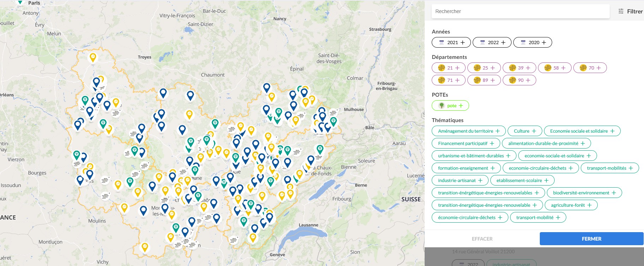Viewport: 644px width, 266px height.
Task: Click the calendar icon in the 2021 chip
Action: tap(442, 42)
